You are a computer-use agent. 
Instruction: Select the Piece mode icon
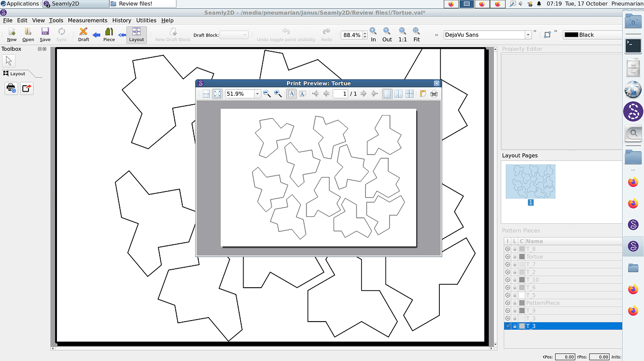[109, 34]
